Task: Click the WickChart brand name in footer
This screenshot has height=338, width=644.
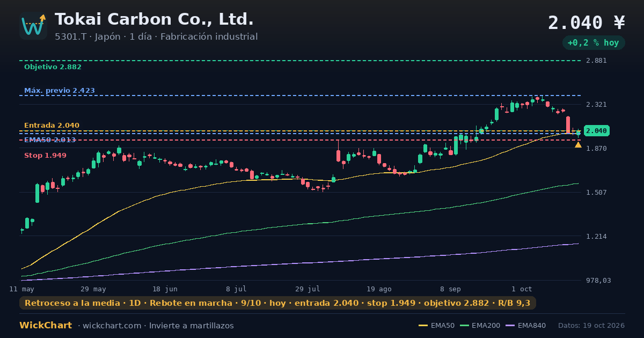Action: click(x=46, y=326)
